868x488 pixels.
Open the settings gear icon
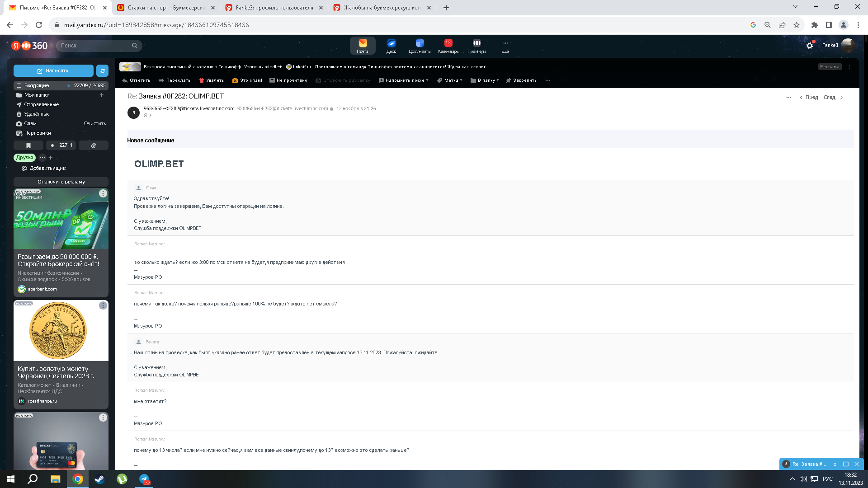[x=809, y=46]
